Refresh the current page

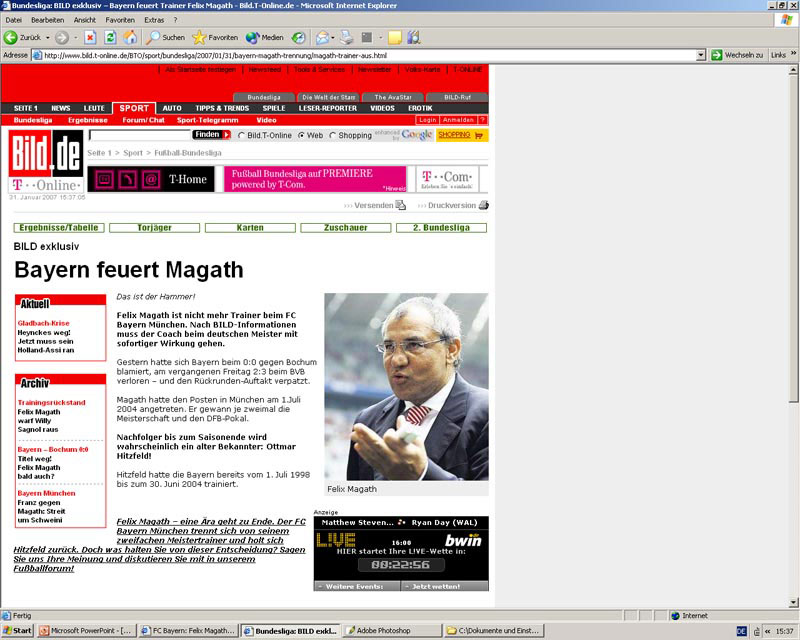pos(110,37)
